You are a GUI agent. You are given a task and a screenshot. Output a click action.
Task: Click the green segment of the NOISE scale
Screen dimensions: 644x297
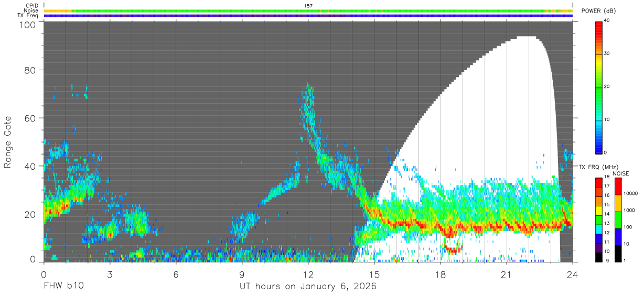click(x=618, y=220)
